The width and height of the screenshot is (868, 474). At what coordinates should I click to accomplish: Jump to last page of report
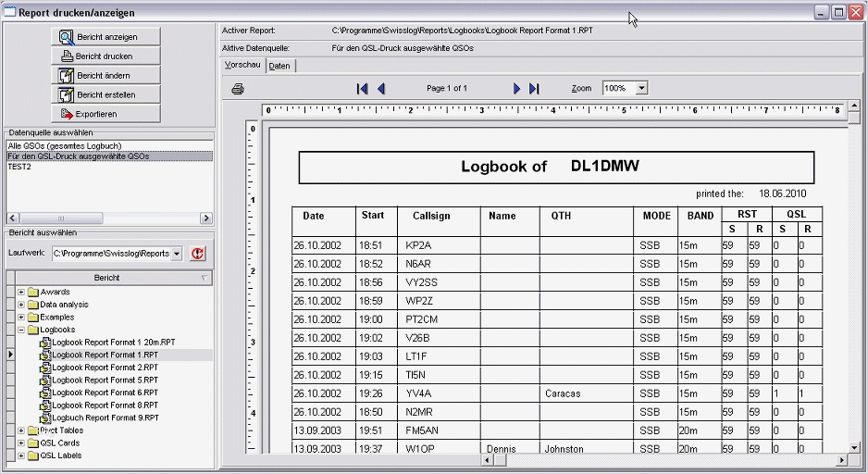click(534, 89)
